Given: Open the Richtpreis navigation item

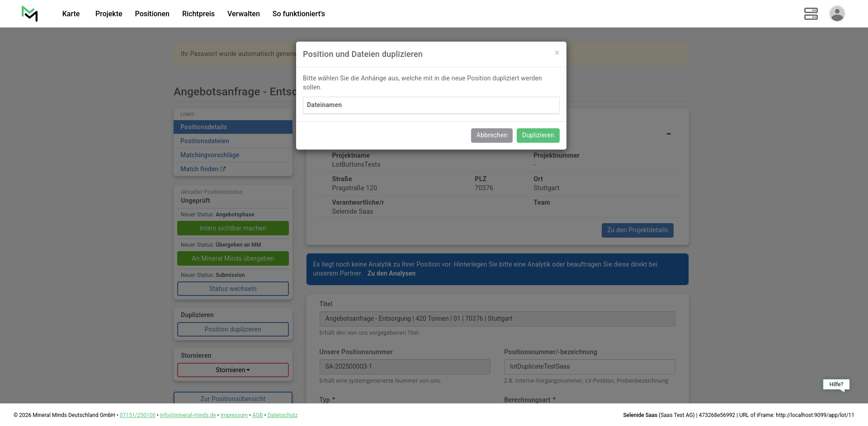Looking at the screenshot, I should click(x=198, y=14).
